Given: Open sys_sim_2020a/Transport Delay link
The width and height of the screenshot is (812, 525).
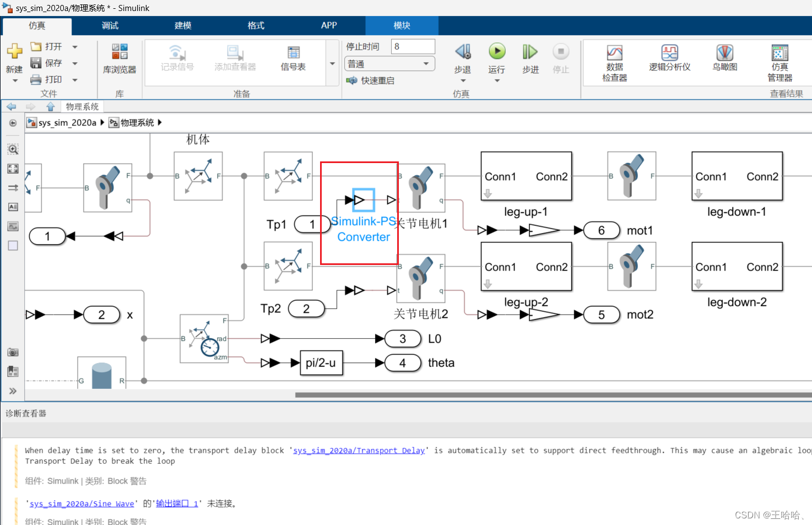Looking at the screenshot, I should click(359, 451).
